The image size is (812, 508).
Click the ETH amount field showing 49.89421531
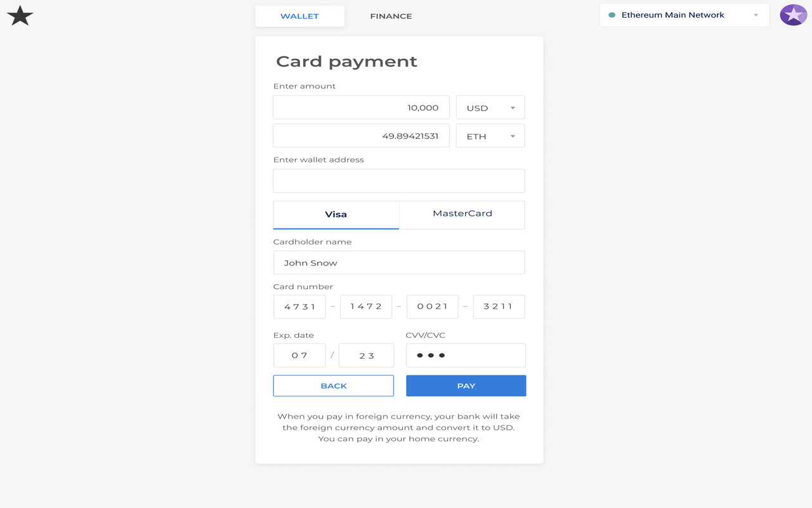361,135
